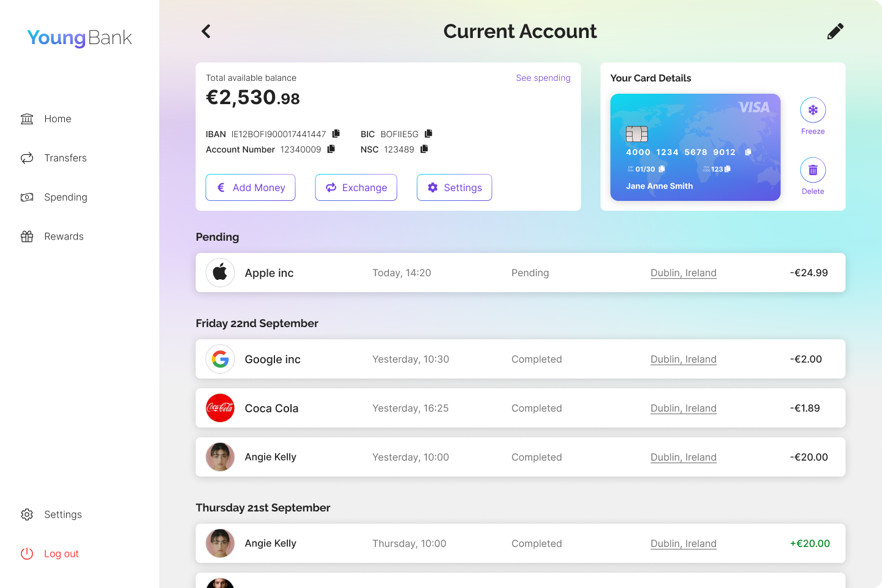The width and height of the screenshot is (882, 588).
Task: Click the Add Money button
Action: (251, 187)
